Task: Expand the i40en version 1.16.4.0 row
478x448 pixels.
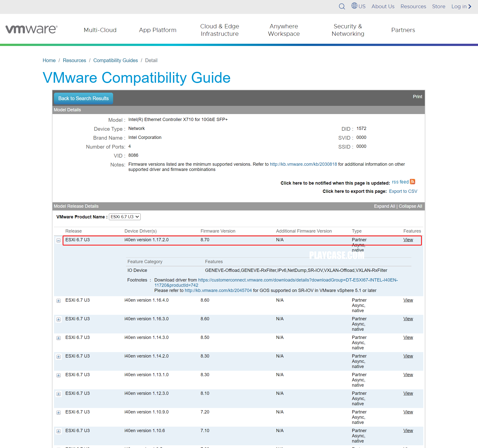Action: (58, 301)
